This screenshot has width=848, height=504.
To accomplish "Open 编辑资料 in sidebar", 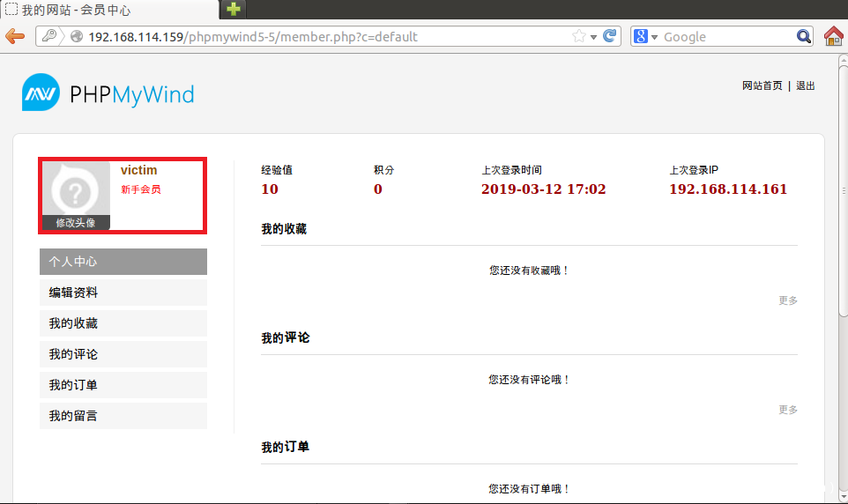I will coord(123,293).
